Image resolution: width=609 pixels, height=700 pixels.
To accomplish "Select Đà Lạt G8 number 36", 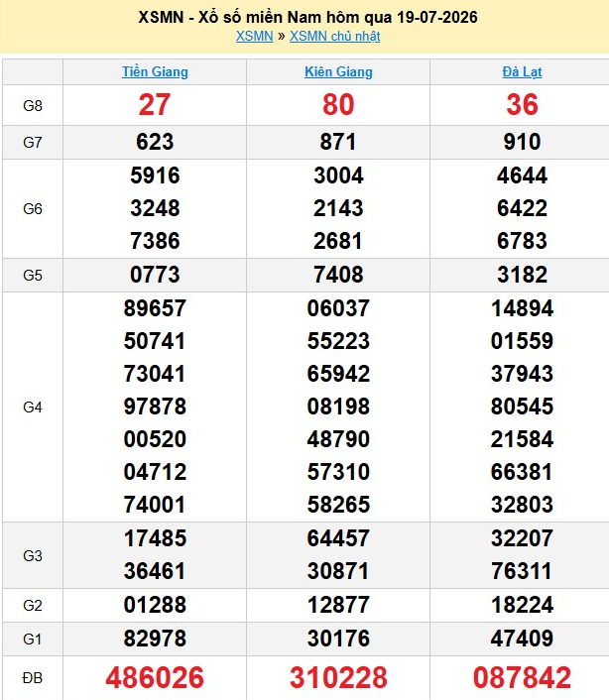I will tap(522, 105).
